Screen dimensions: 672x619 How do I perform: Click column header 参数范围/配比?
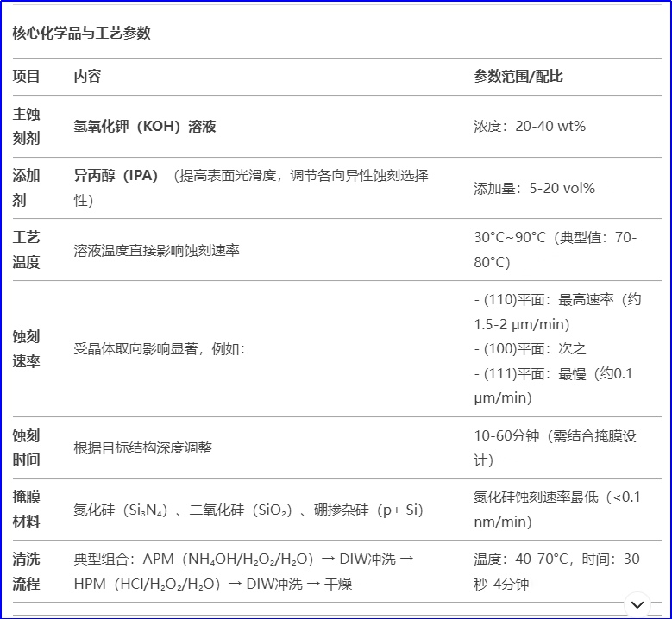click(x=518, y=76)
